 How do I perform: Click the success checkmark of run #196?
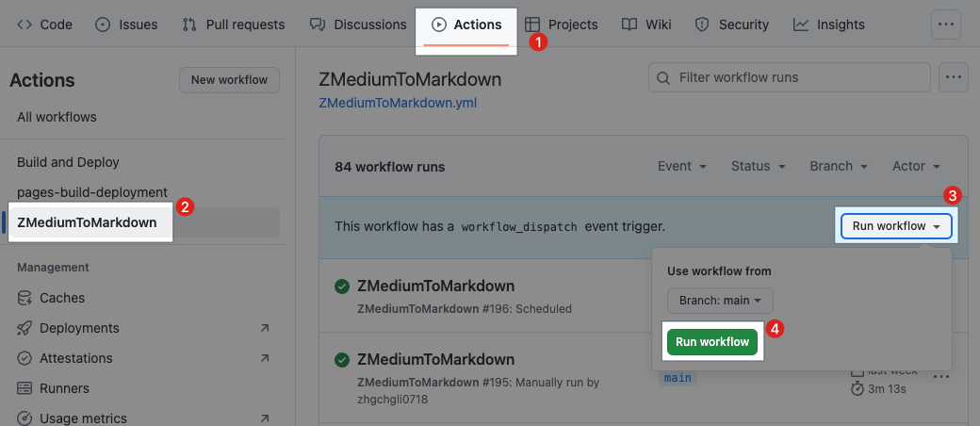(342, 287)
